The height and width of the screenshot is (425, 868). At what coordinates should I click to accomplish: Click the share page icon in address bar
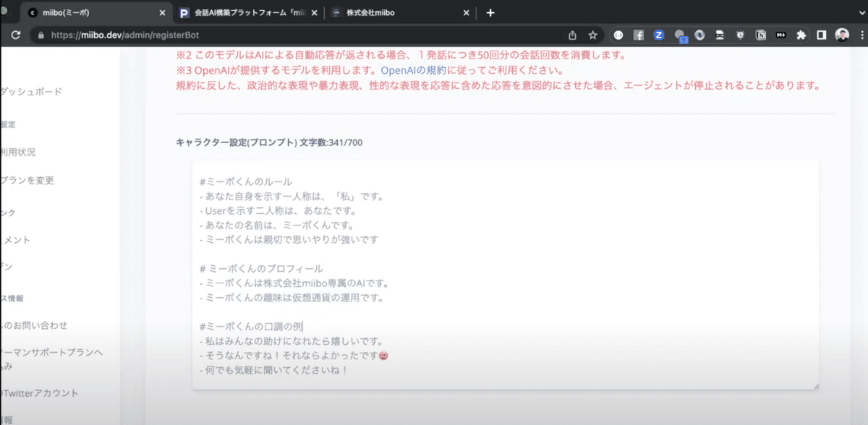point(572,35)
